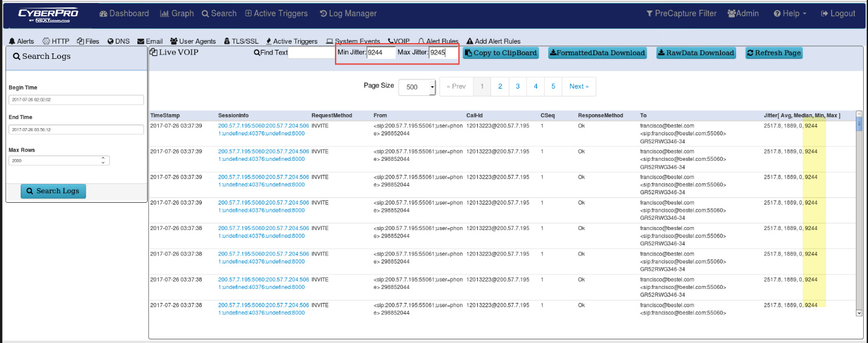868x343 pixels.
Task: Open the Admin section
Action: (x=743, y=13)
